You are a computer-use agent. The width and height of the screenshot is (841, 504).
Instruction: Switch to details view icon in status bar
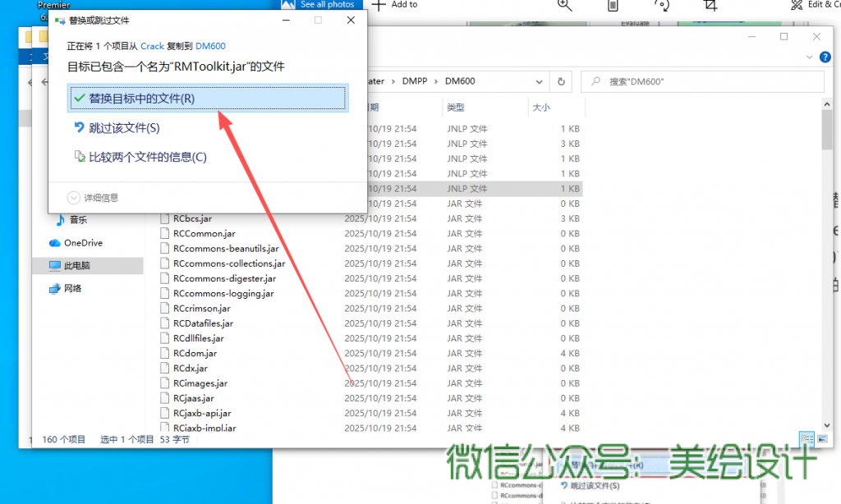pos(806,439)
